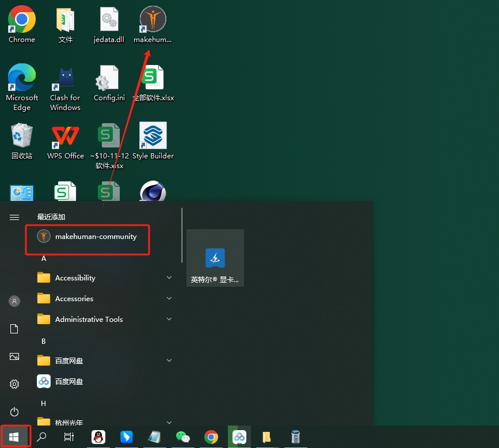Expand the 杭州光年 folder chevron
499x448 pixels.
(x=169, y=422)
